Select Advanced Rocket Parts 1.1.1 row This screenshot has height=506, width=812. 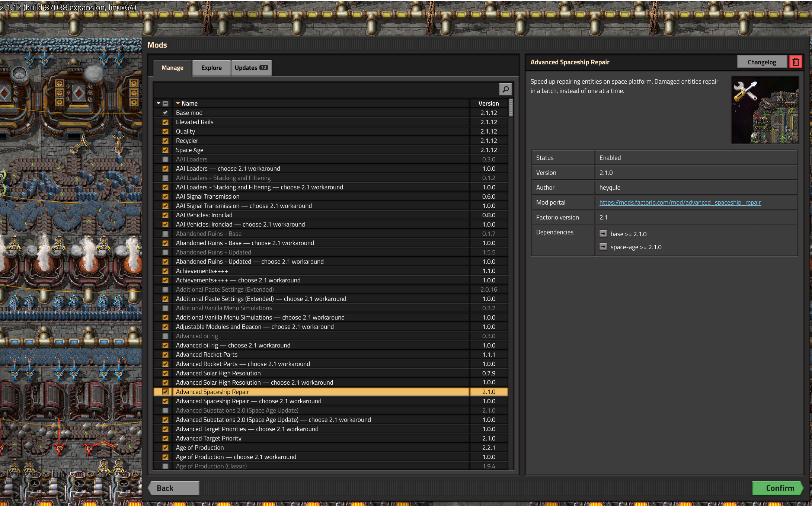(x=330, y=355)
